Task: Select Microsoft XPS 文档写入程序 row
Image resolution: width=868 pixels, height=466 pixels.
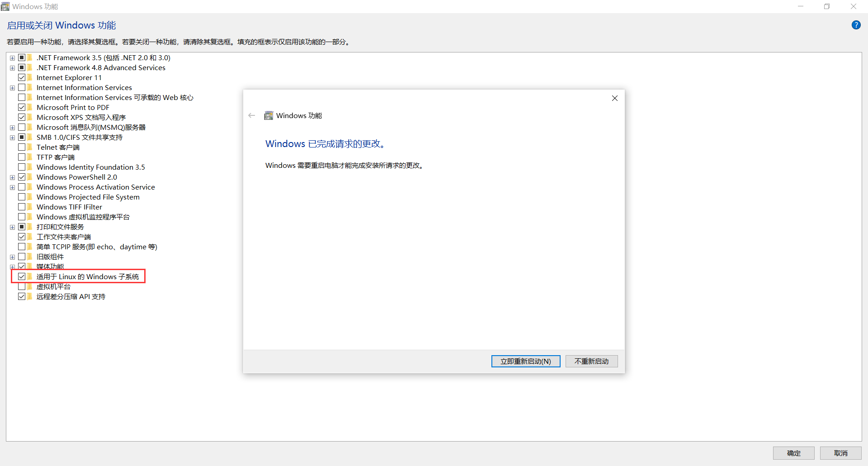Action: pos(81,117)
